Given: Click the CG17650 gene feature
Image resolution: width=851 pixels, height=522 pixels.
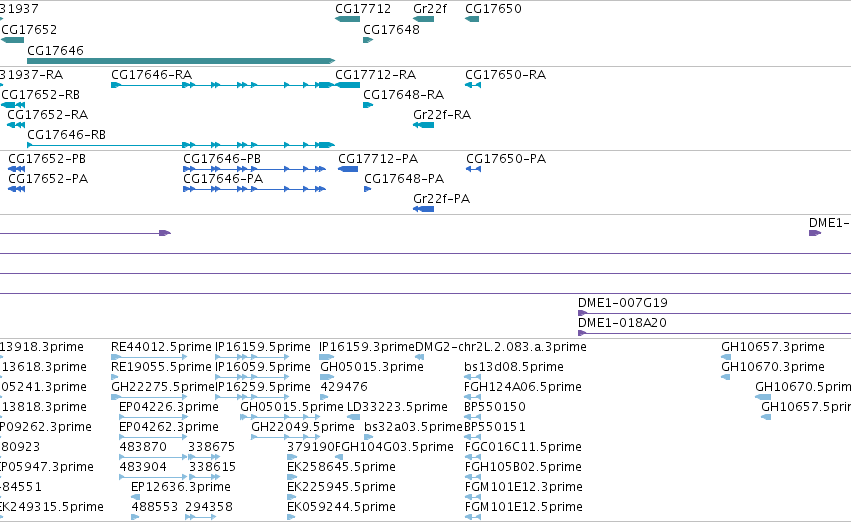Looking at the screenshot, I should click(x=472, y=19).
